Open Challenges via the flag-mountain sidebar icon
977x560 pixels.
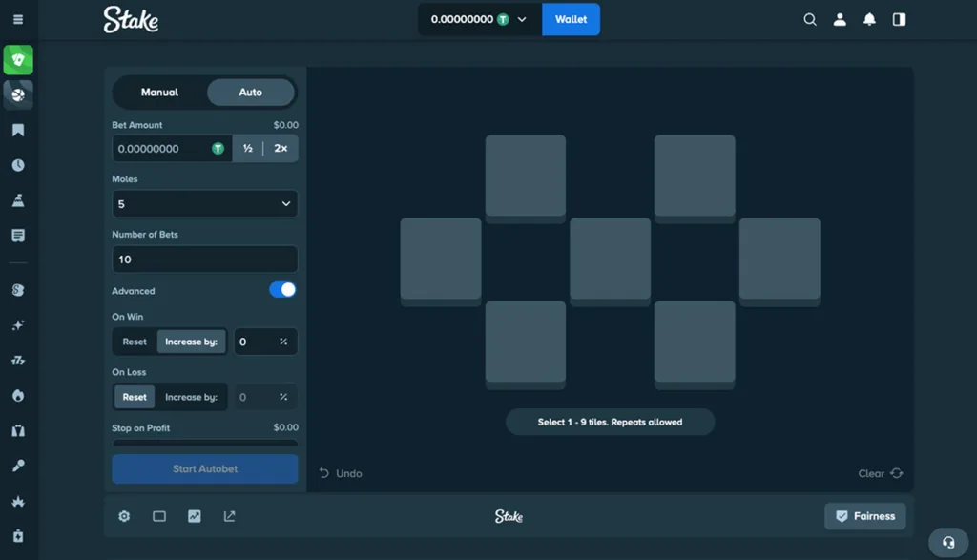click(x=18, y=200)
